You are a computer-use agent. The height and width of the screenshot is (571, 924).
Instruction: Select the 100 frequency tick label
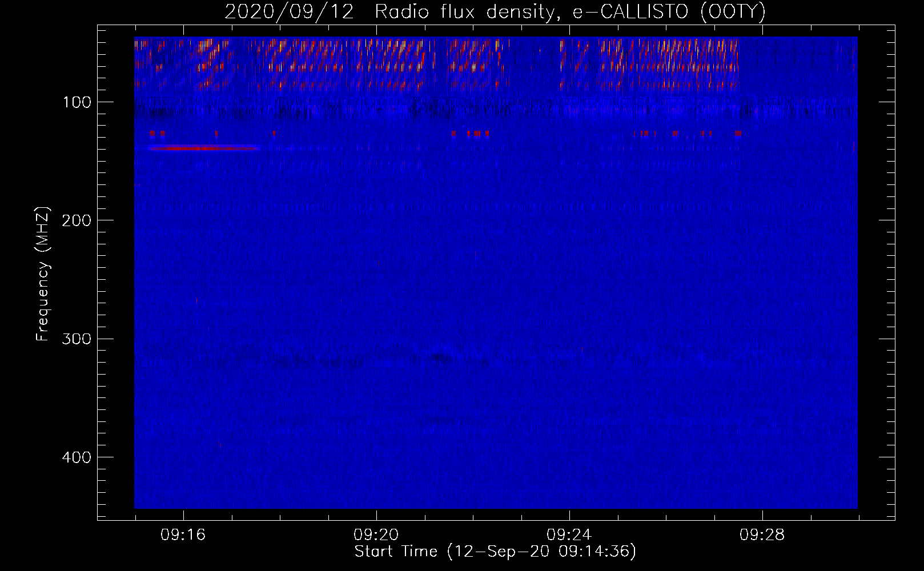pyautogui.click(x=77, y=102)
